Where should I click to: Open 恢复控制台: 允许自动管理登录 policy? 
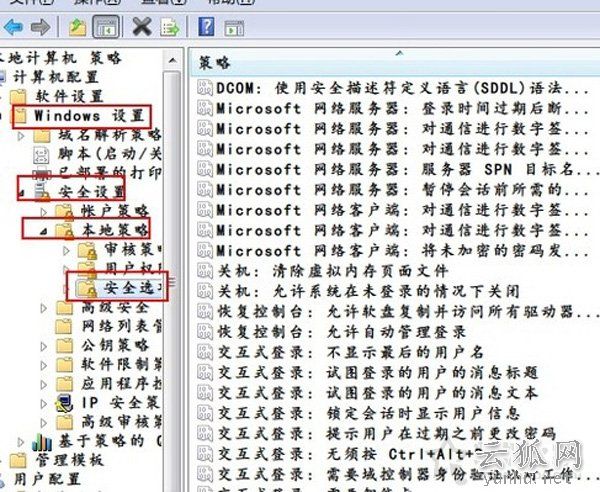[342, 332]
